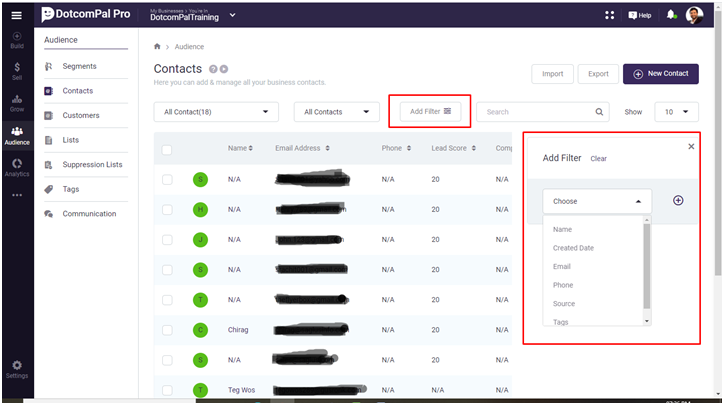This screenshot has height=405, width=724.
Task: Open the All Contacts dropdown
Action: click(x=337, y=112)
